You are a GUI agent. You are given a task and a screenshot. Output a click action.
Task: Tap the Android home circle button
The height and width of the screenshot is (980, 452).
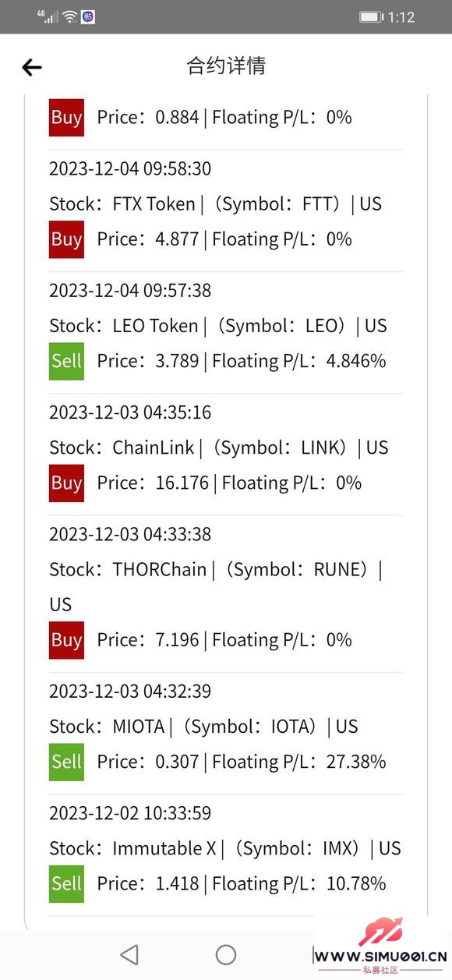click(226, 954)
